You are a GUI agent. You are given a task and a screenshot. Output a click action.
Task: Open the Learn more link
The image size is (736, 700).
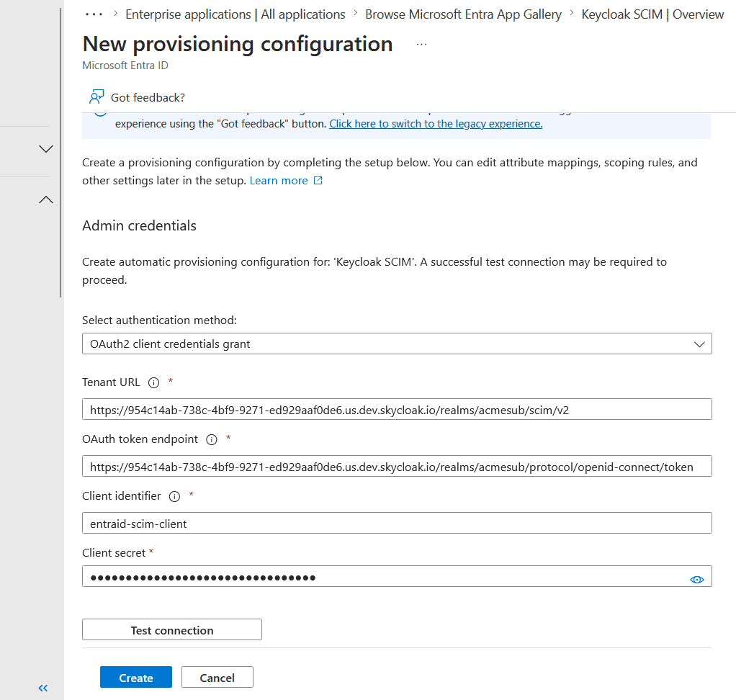pos(279,180)
